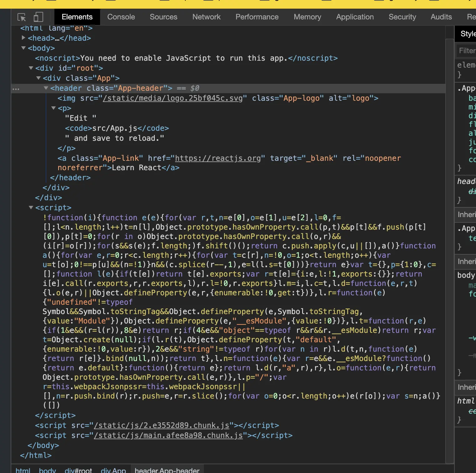Select the closing </html> tag line

36,455
